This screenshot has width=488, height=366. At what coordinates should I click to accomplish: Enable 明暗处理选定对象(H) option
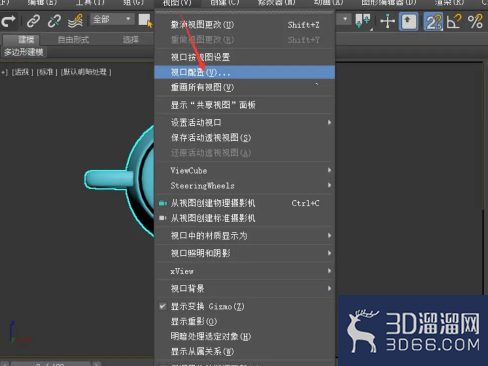tap(245, 336)
